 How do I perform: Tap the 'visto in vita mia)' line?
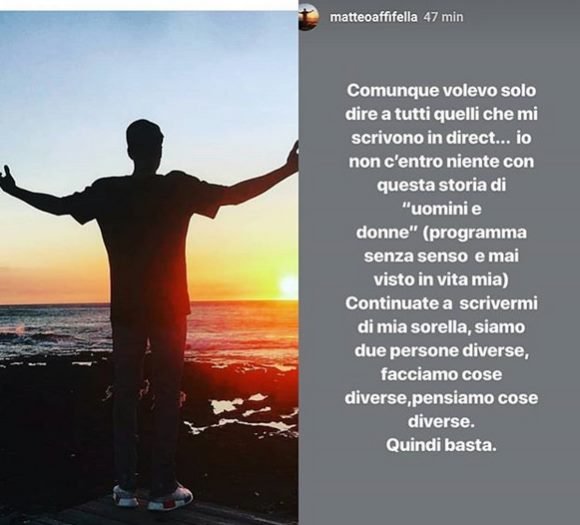(441, 280)
